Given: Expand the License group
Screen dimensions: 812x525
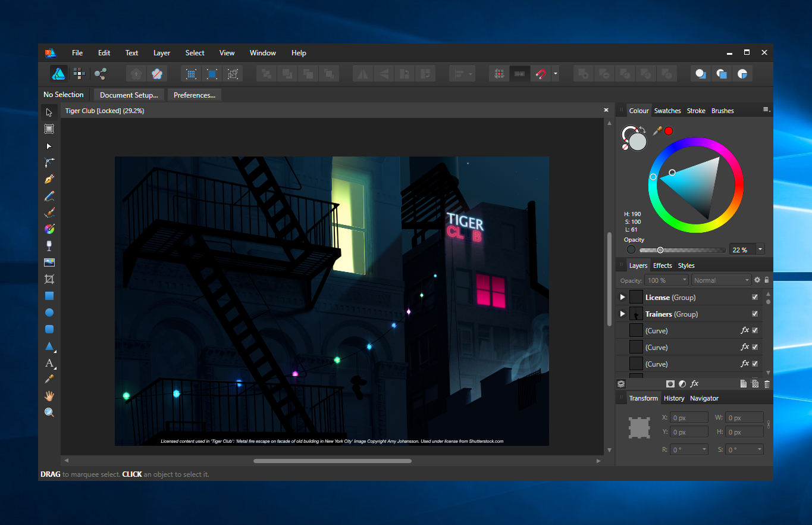Looking at the screenshot, I should [x=622, y=297].
